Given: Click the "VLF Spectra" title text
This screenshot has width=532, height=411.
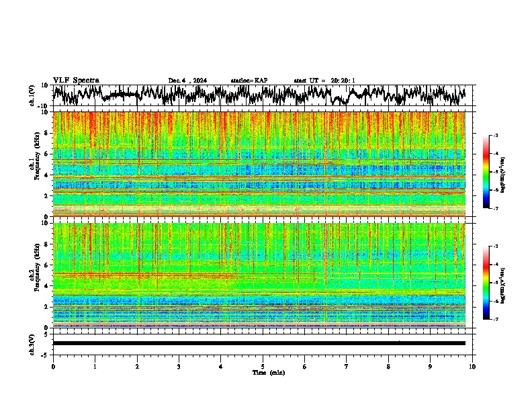Looking at the screenshot, I should (76, 81).
